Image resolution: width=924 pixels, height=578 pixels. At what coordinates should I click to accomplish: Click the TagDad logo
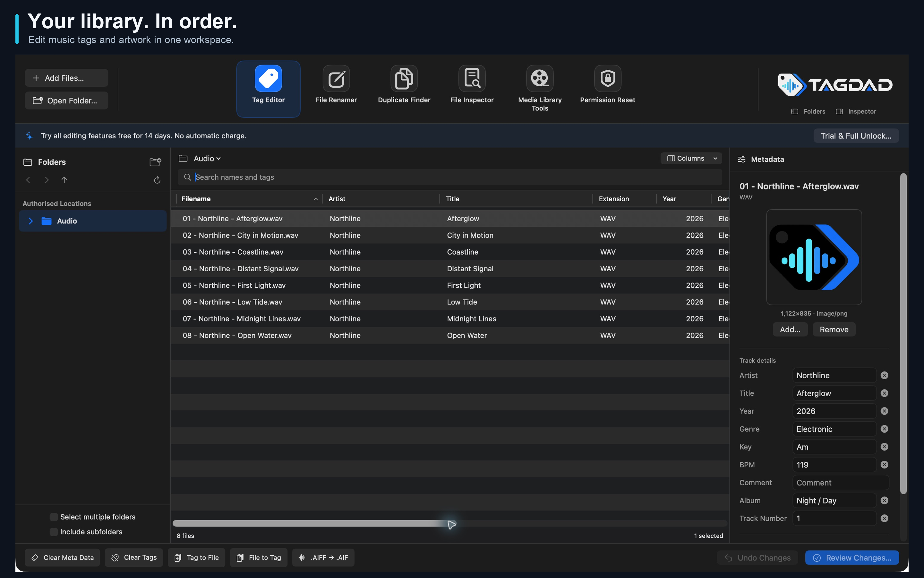[x=835, y=84]
